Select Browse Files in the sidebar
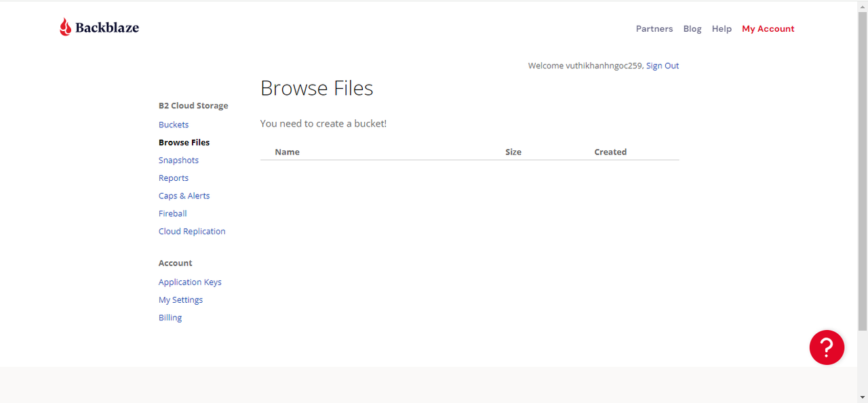Screen dimensions: 868x403 184,142
